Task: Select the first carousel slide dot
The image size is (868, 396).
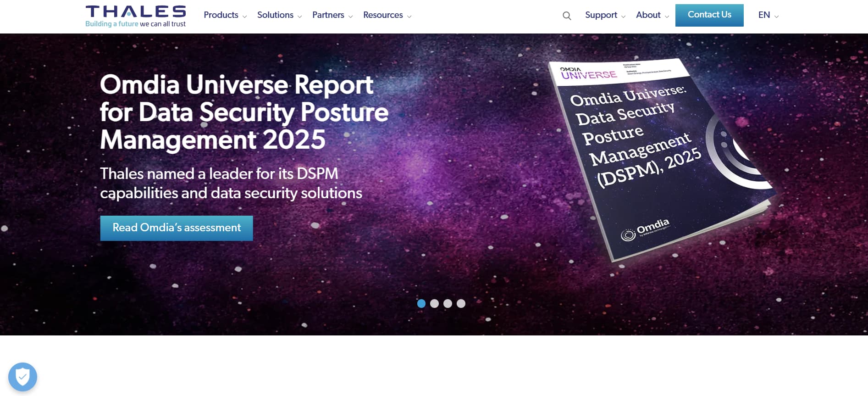Action: [421, 303]
